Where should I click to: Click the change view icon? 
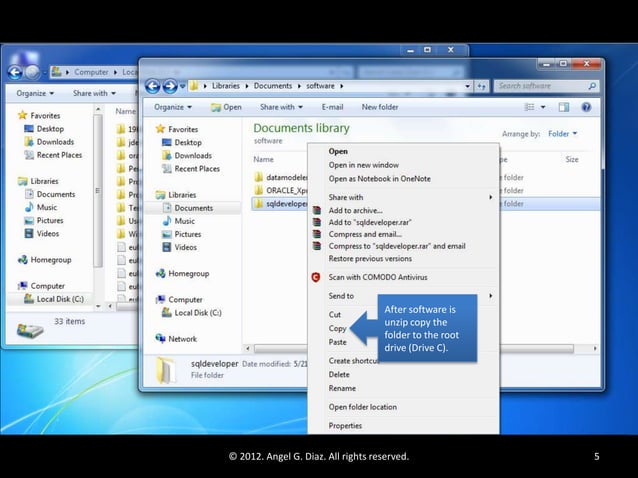[x=529, y=107]
